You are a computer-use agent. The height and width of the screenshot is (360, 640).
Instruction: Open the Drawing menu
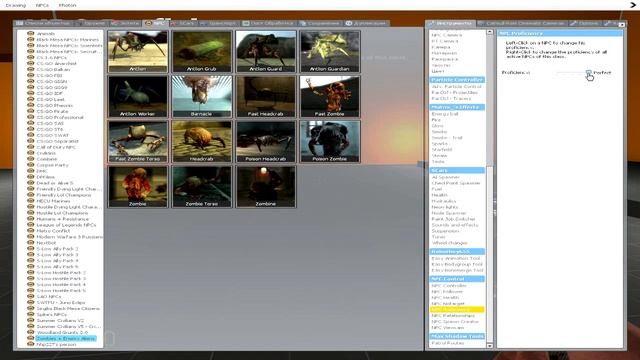click(x=16, y=5)
